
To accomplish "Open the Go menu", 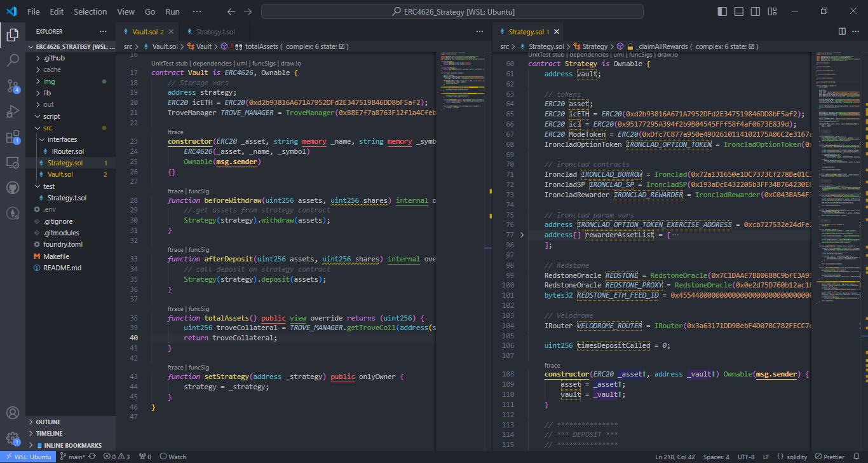I will [x=150, y=11].
